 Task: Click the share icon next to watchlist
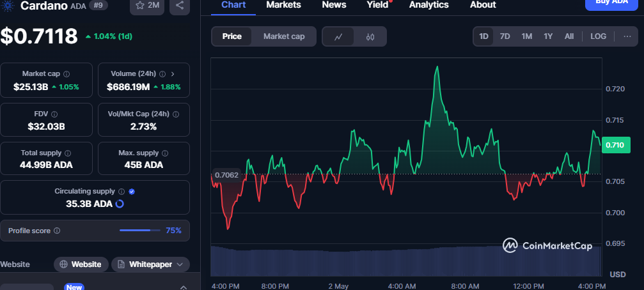click(x=180, y=6)
